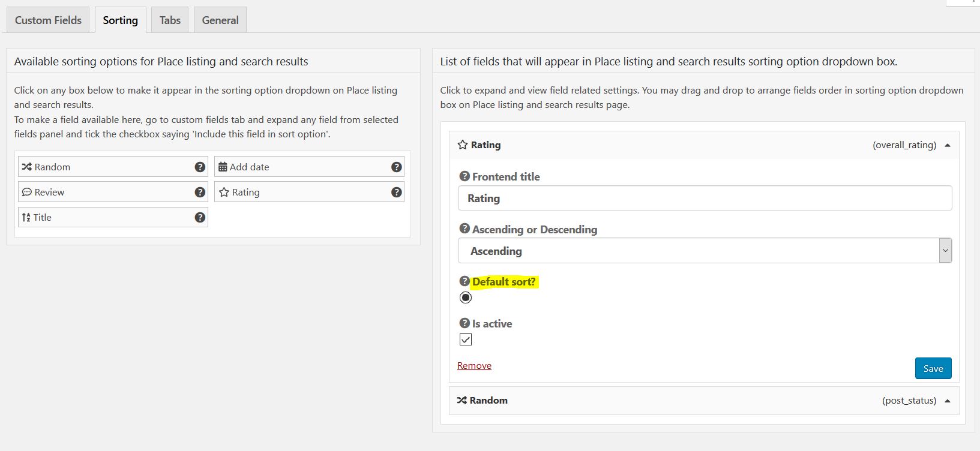The height and width of the screenshot is (451, 980).
Task: Go to the General tab
Action: [x=220, y=20]
